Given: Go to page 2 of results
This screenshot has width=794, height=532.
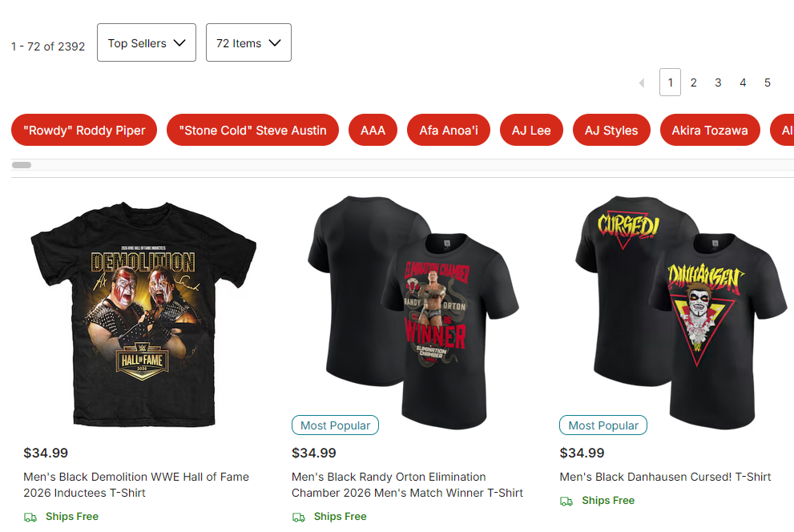Looking at the screenshot, I should coord(693,83).
